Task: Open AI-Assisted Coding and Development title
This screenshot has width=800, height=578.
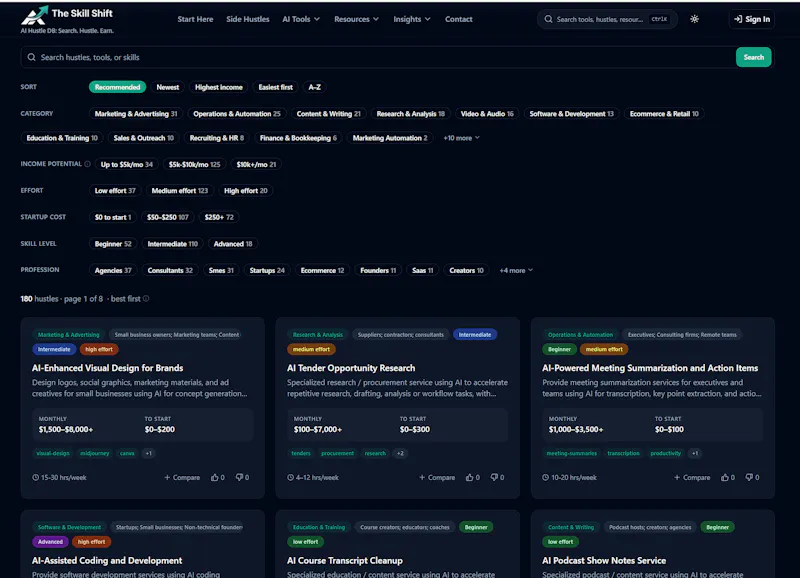Action: point(107,560)
